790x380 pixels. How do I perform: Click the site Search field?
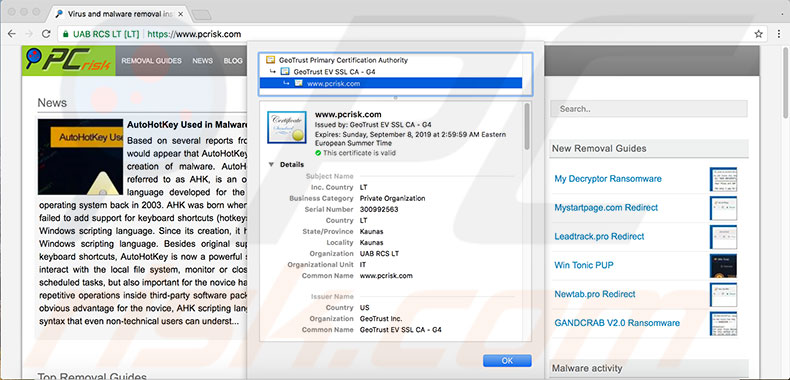coord(648,109)
